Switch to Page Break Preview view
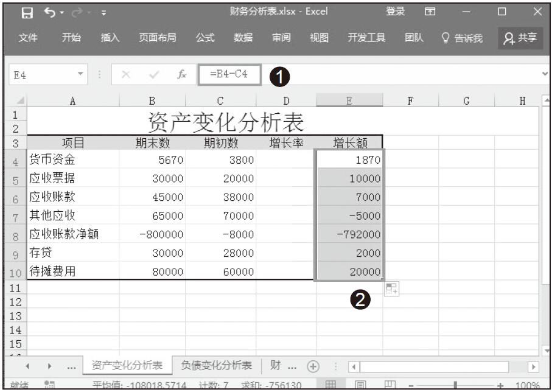This screenshot has width=552, height=392. click(x=390, y=386)
